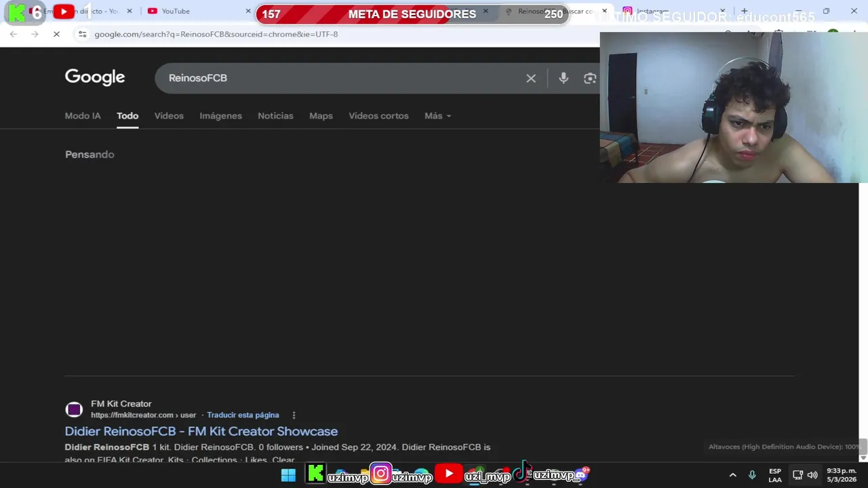Viewport: 868px width, 488px height.
Task: Start voice search with microphone icon
Action: [x=564, y=78]
